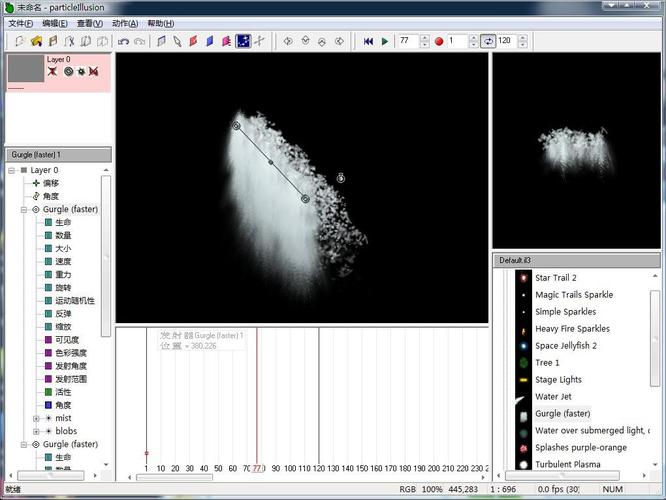This screenshot has height=500, width=666.
Task: Click the New document toolbar icon
Action: (x=19, y=41)
